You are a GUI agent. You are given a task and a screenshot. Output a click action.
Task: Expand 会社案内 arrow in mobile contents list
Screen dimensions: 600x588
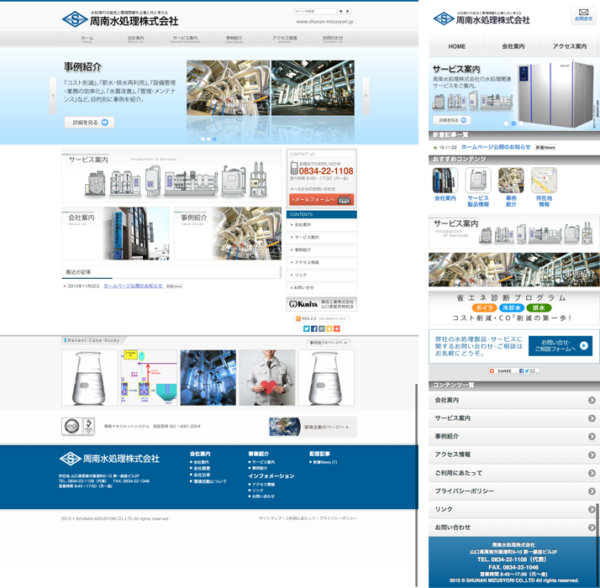[592, 400]
